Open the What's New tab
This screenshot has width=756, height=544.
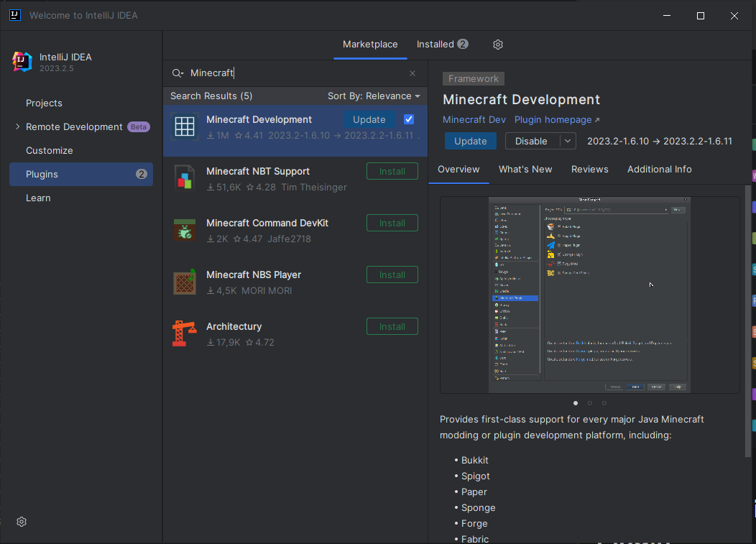(x=525, y=170)
